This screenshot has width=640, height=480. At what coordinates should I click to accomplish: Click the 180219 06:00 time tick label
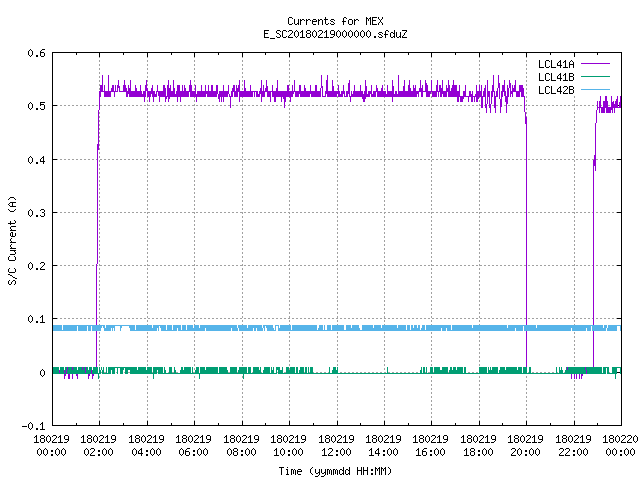193,446
